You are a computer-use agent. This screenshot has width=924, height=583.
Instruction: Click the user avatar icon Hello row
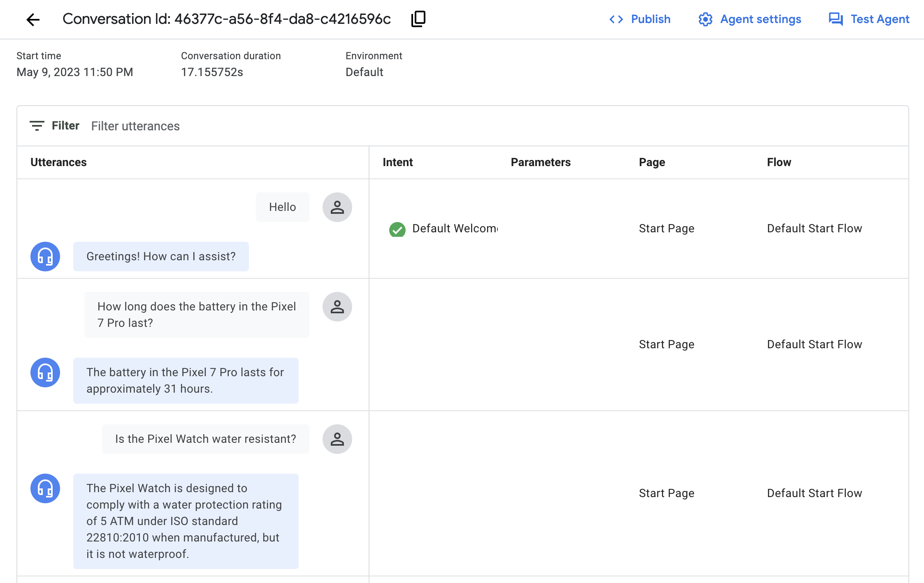tap(337, 207)
